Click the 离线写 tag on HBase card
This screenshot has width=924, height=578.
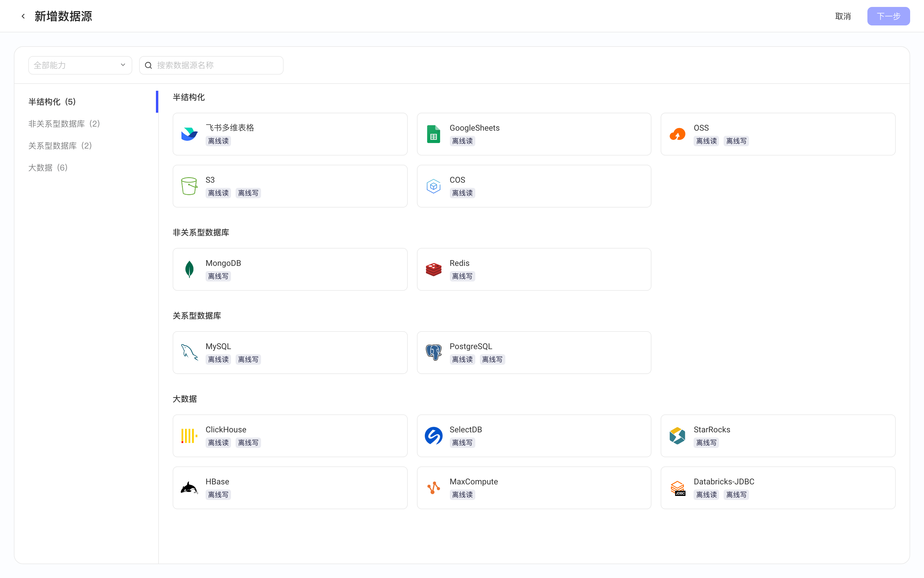[x=218, y=495]
